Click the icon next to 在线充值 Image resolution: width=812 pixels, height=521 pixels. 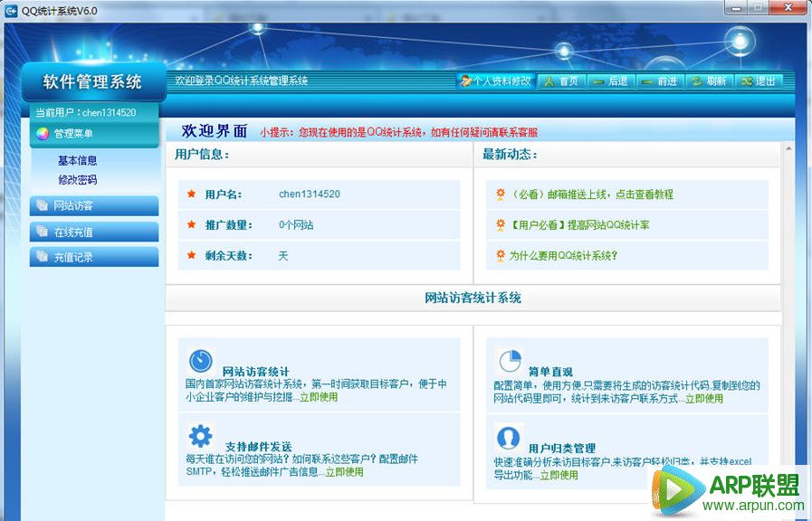point(43,232)
